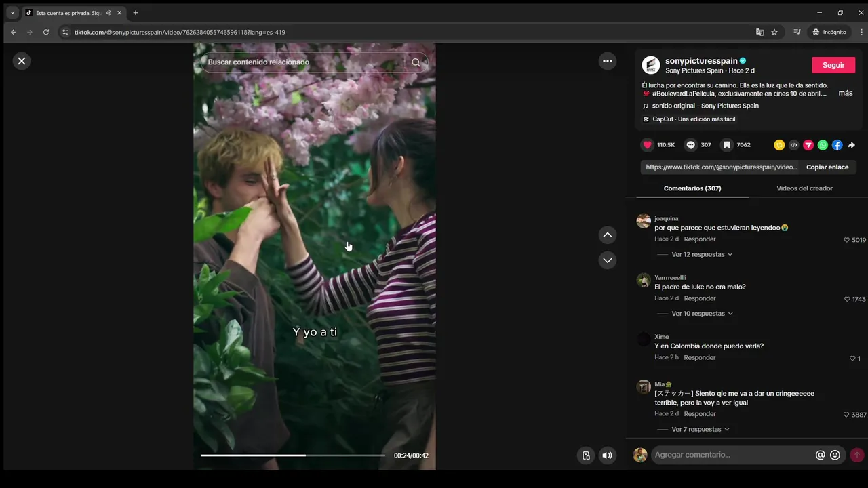Get embed code with the </> icon
This screenshot has width=868, height=488.
point(793,145)
